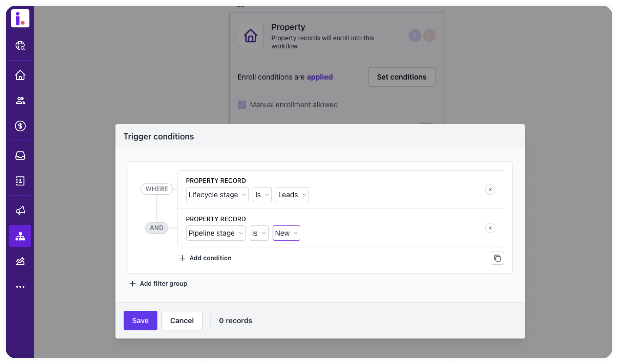Click Add filter group
The image size is (618, 364).
pos(158,284)
